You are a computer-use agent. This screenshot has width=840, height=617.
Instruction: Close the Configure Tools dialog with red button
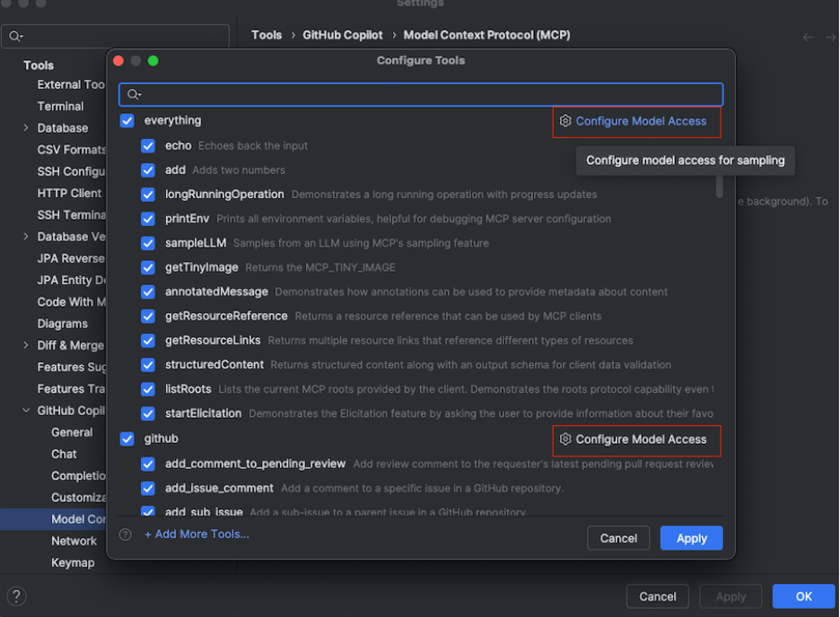coord(119,61)
